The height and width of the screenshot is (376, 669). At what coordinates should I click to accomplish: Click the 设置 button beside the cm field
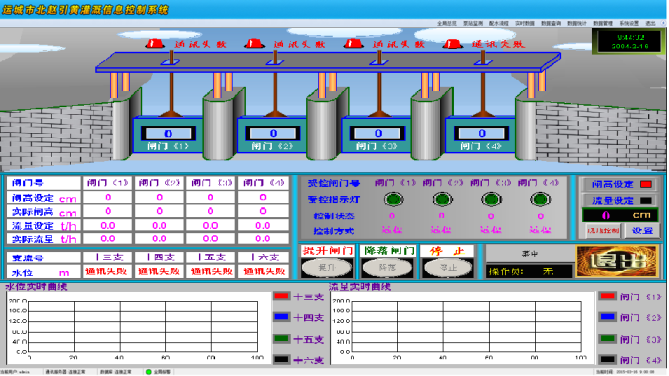[x=642, y=230]
